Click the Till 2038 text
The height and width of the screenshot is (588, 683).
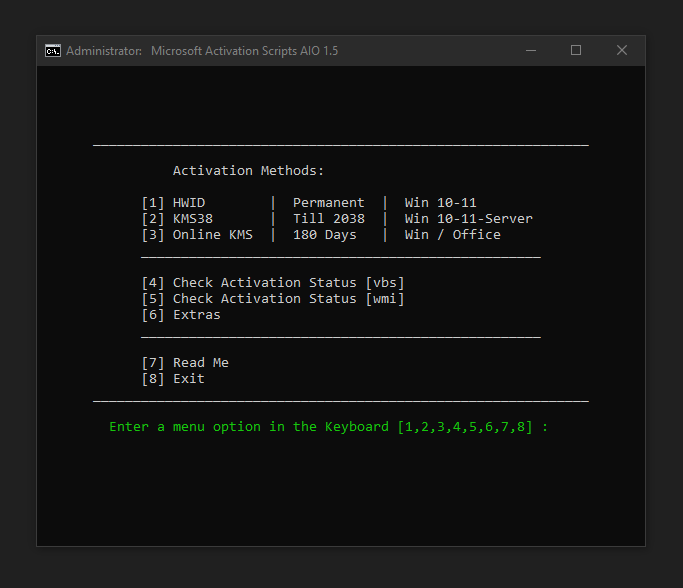coord(329,219)
